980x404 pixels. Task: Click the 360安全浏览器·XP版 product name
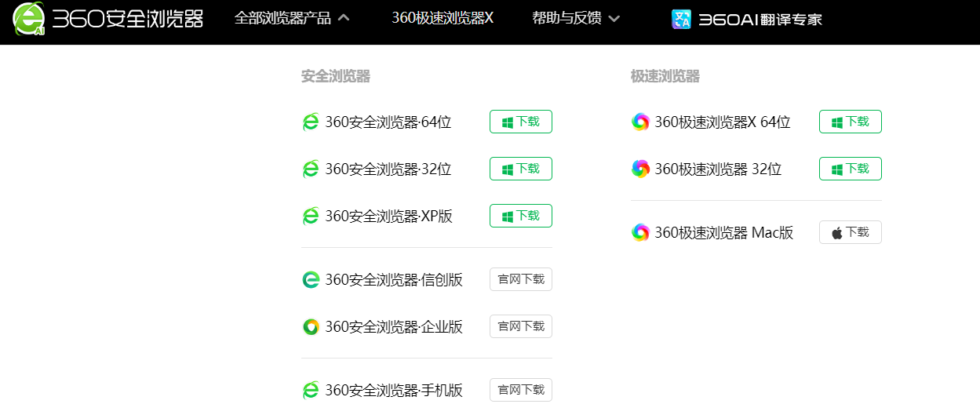[389, 217]
